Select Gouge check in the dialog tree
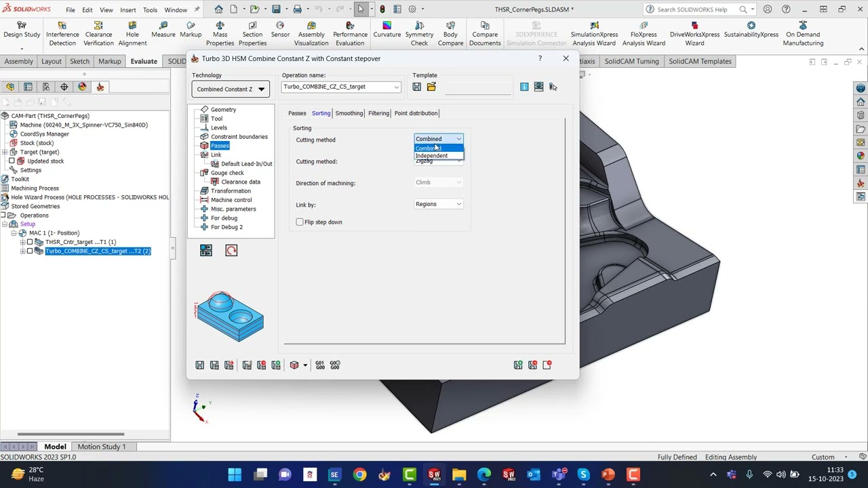The image size is (868, 488). pos(227,173)
